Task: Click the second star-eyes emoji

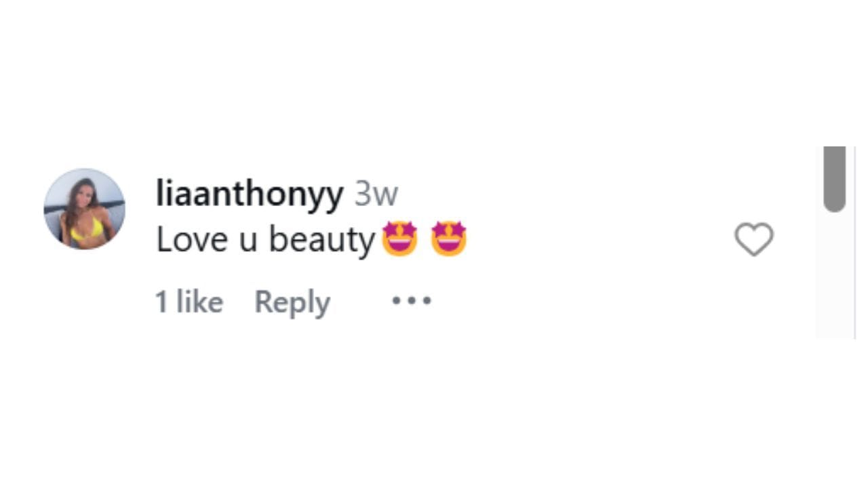Action: (x=449, y=239)
